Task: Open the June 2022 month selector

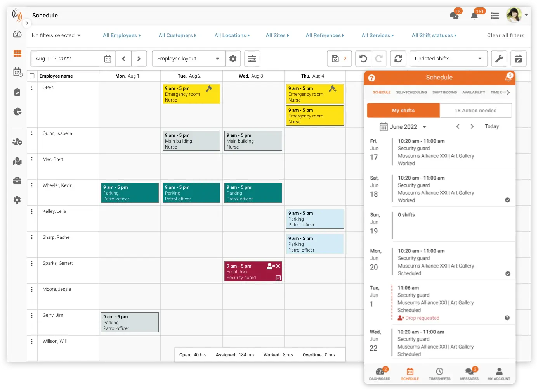Action: 404,126
